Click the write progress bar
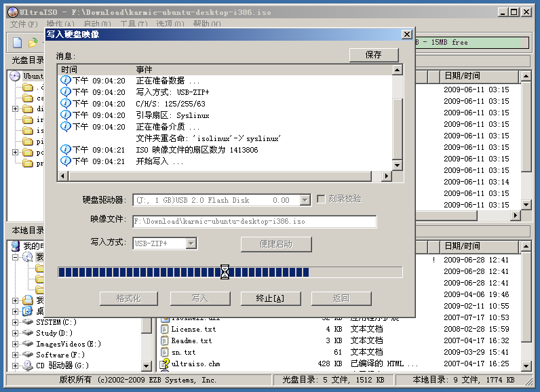Viewport: 540px width, 392px height. coord(230,272)
